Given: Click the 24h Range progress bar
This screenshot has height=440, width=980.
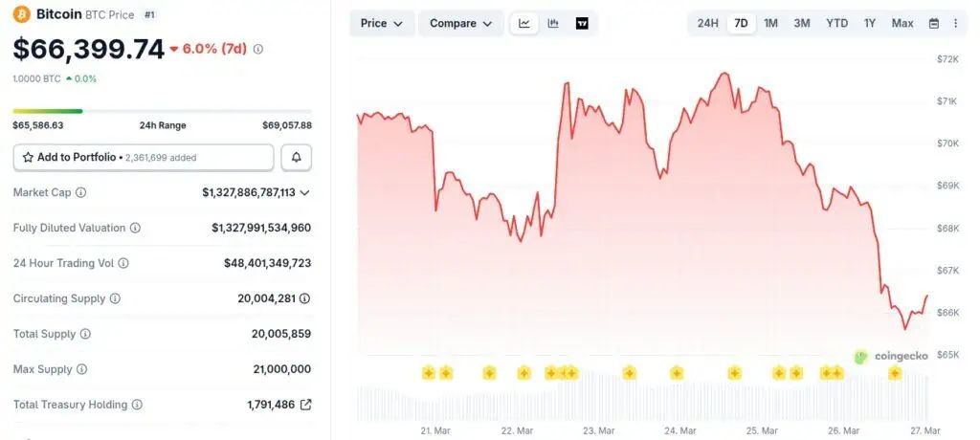Looking at the screenshot, I should pyautogui.click(x=162, y=112).
